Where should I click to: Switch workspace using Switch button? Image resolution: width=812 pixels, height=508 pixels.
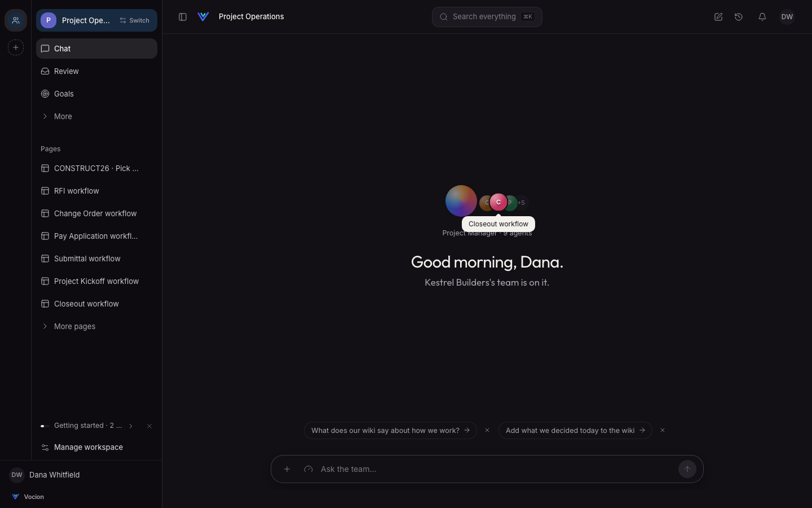click(x=134, y=20)
